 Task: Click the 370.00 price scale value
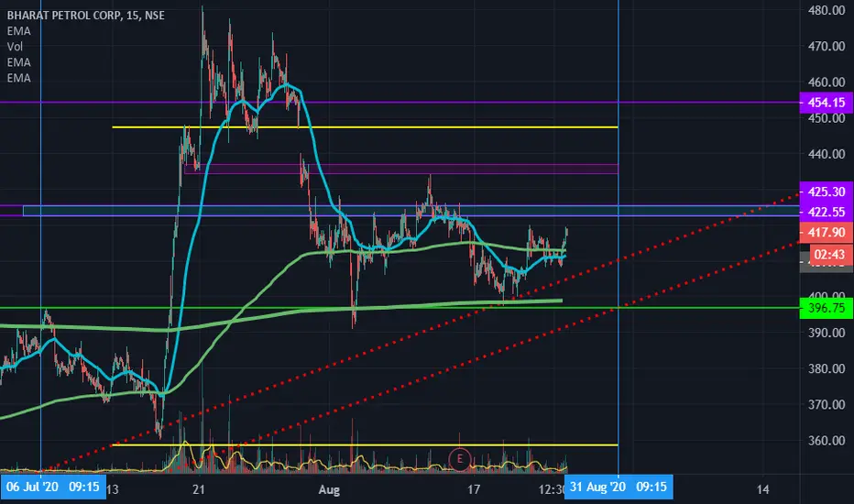tap(827, 405)
